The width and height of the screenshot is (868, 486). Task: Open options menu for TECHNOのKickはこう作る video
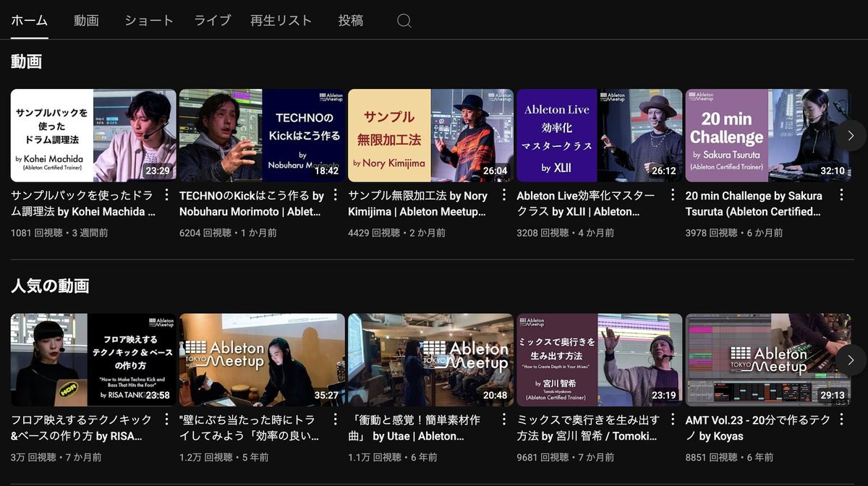335,195
